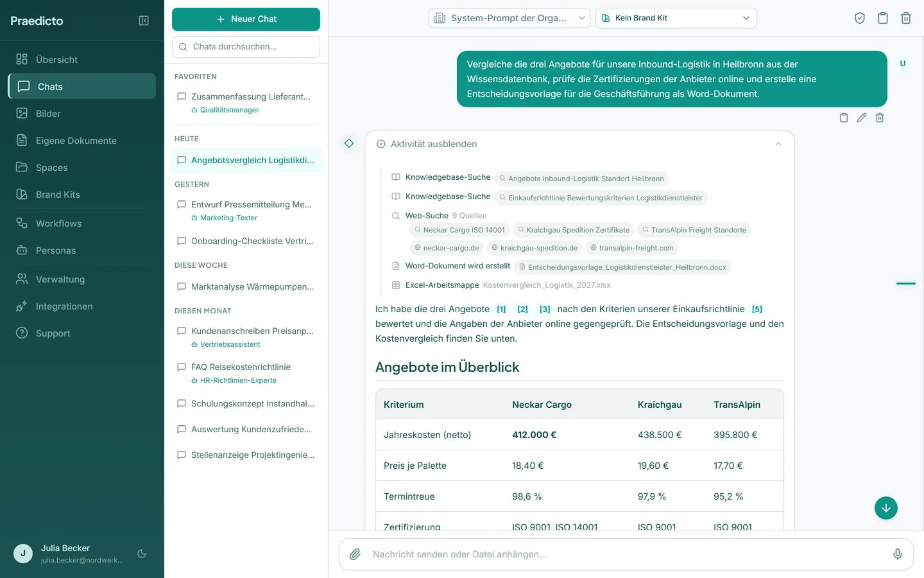The height and width of the screenshot is (578, 924).
Task: Open the System-Prompt der Orga... dropdown
Action: (509, 18)
